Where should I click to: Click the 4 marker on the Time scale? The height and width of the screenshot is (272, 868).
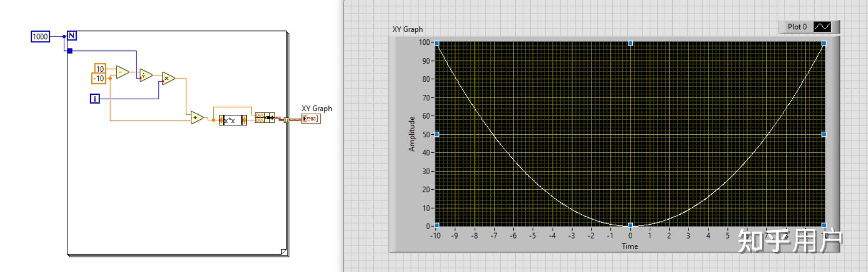point(708,236)
